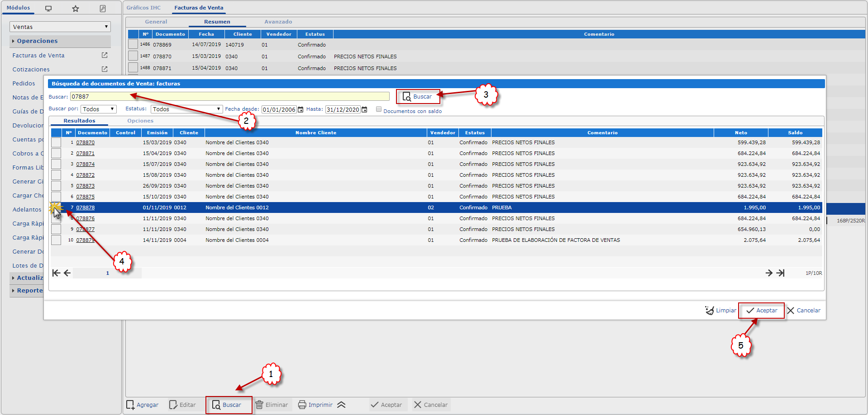Expand the Buscar por dropdown
The height and width of the screenshot is (415, 868).
point(99,109)
